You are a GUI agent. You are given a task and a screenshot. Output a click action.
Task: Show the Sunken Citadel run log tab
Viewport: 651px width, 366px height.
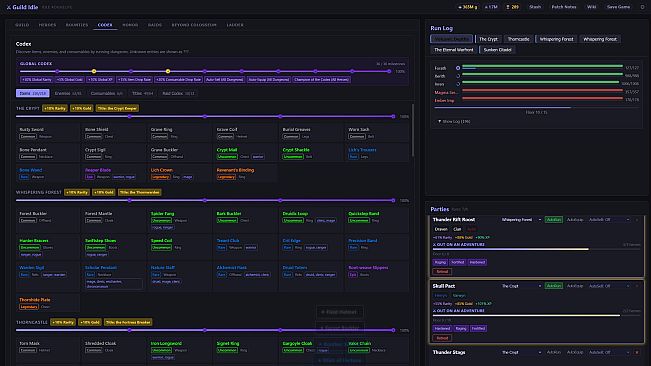[497, 50]
